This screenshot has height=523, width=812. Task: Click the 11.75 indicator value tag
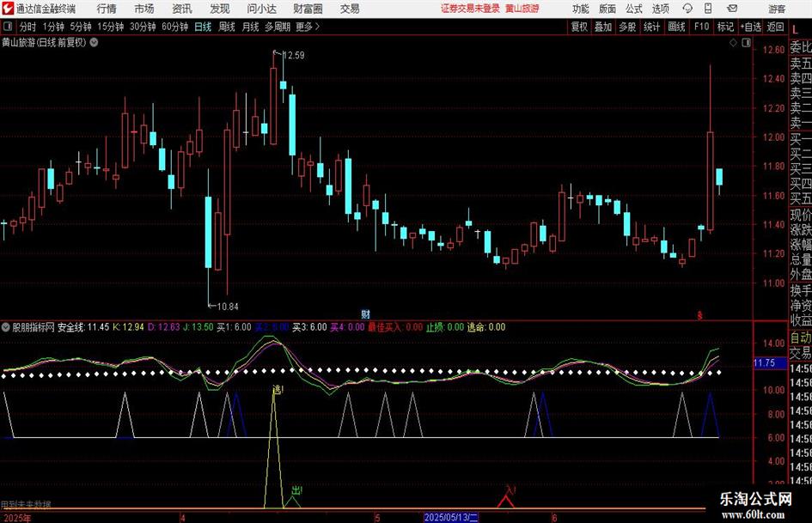765,363
